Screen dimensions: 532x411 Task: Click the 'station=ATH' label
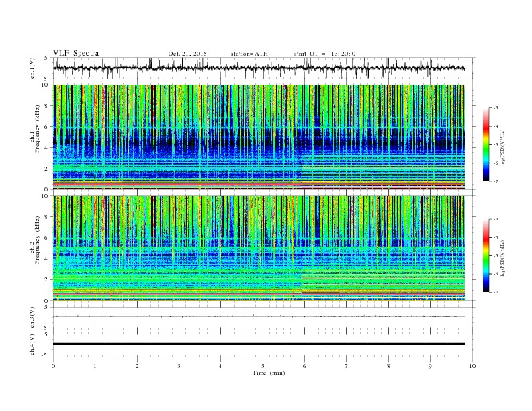pyautogui.click(x=249, y=54)
